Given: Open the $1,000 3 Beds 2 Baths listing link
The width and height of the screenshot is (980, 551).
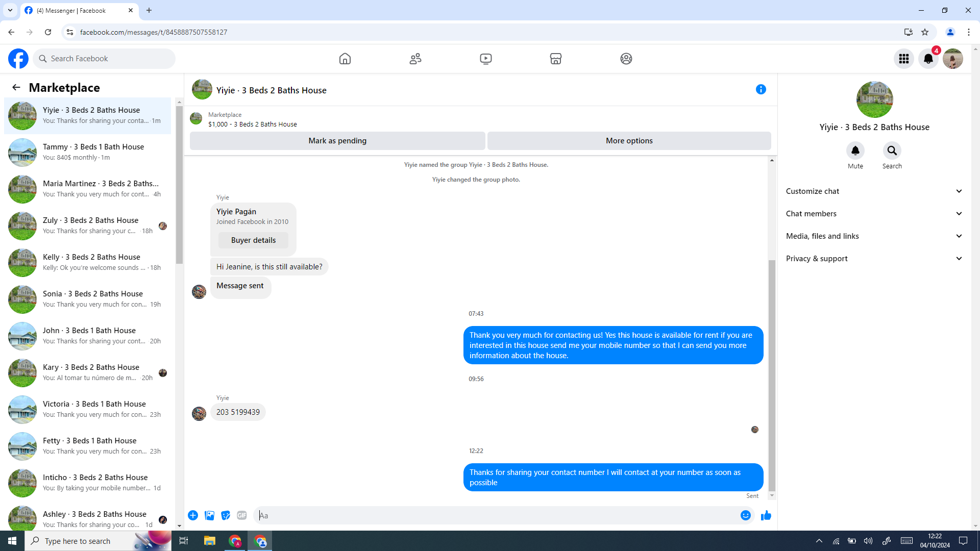Looking at the screenshot, I should [x=252, y=124].
